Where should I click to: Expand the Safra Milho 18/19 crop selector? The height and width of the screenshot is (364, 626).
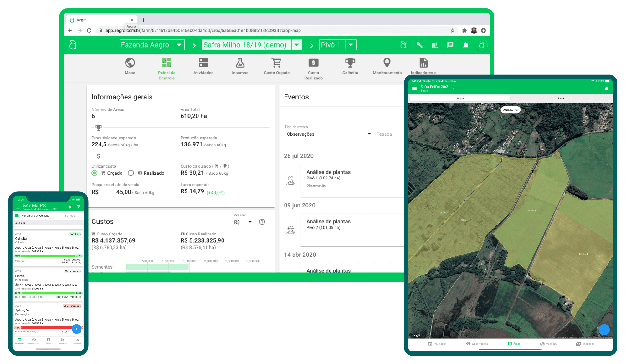click(x=296, y=45)
